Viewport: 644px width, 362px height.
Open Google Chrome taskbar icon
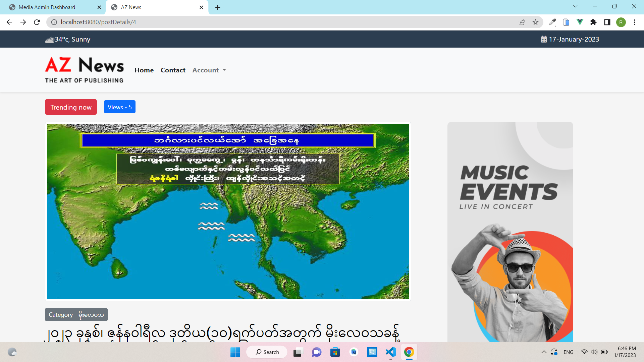409,352
